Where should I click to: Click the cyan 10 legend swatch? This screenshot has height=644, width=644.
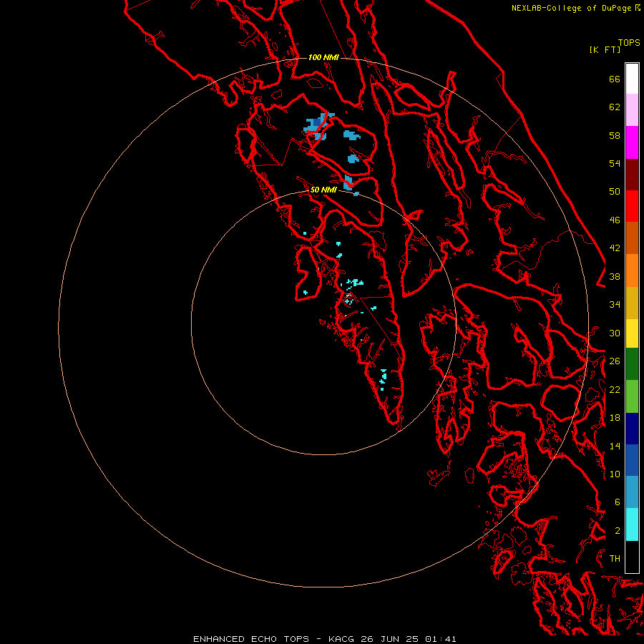coord(632,525)
